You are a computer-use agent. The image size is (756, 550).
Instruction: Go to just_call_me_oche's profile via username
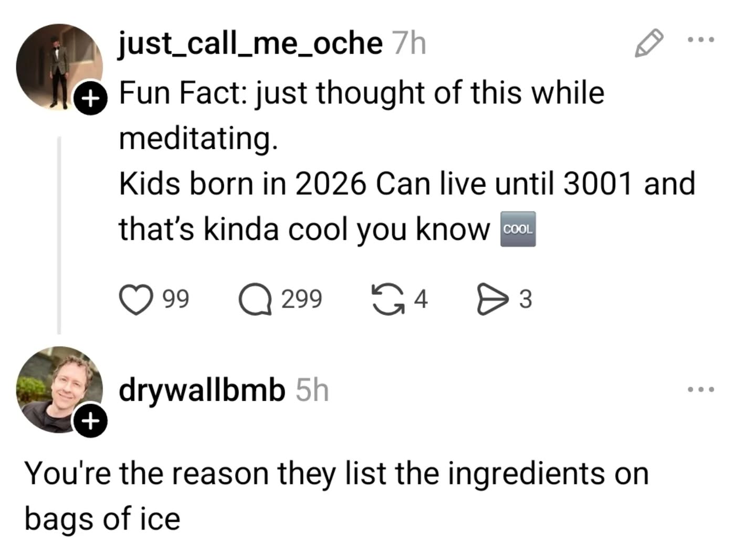[x=250, y=43]
